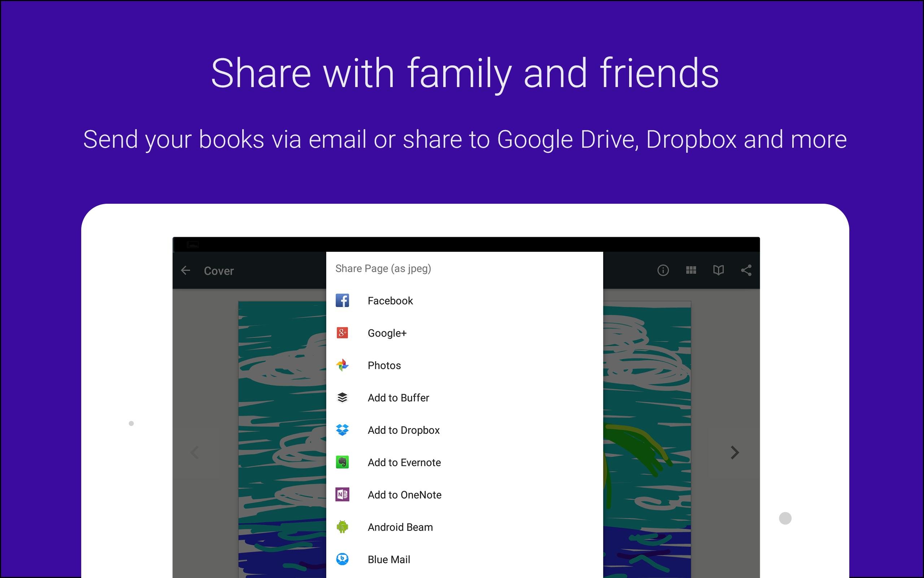
Task: Open the page grid view icon
Action: coord(691,270)
